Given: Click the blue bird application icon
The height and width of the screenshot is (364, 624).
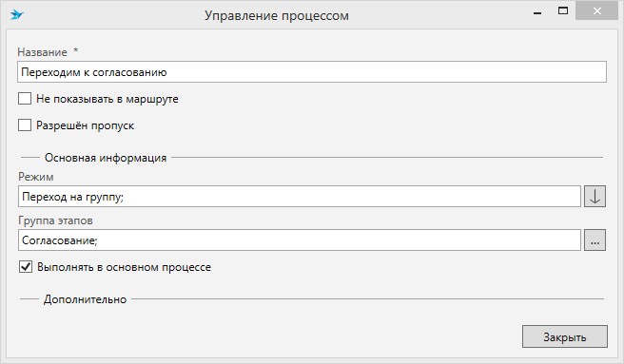Looking at the screenshot, I should pos(17,14).
